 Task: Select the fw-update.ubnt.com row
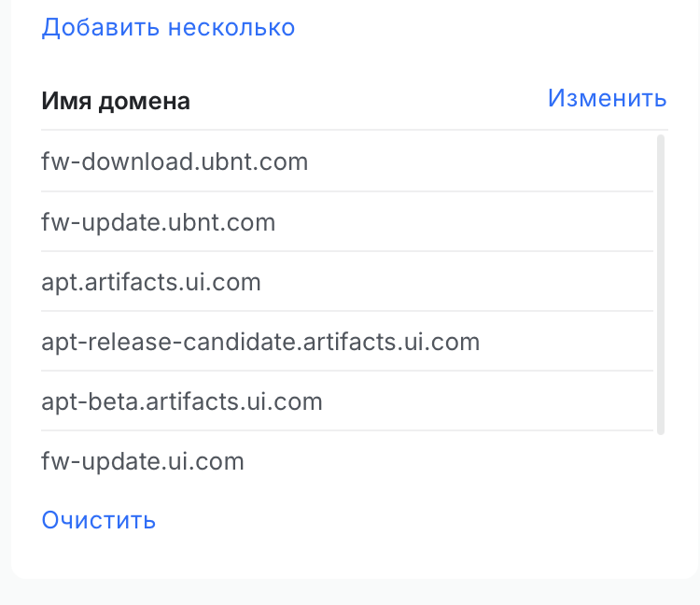[159, 222]
